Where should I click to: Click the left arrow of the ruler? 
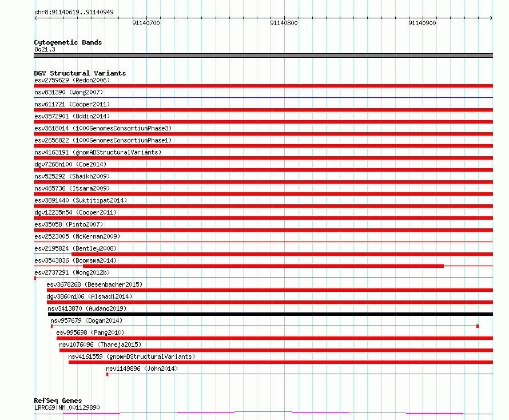pos(35,18)
